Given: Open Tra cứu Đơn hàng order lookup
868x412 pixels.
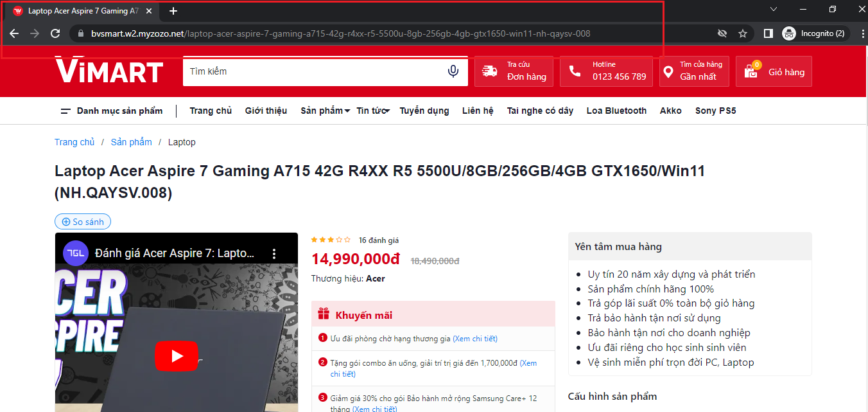Looking at the screenshot, I should pyautogui.click(x=514, y=71).
